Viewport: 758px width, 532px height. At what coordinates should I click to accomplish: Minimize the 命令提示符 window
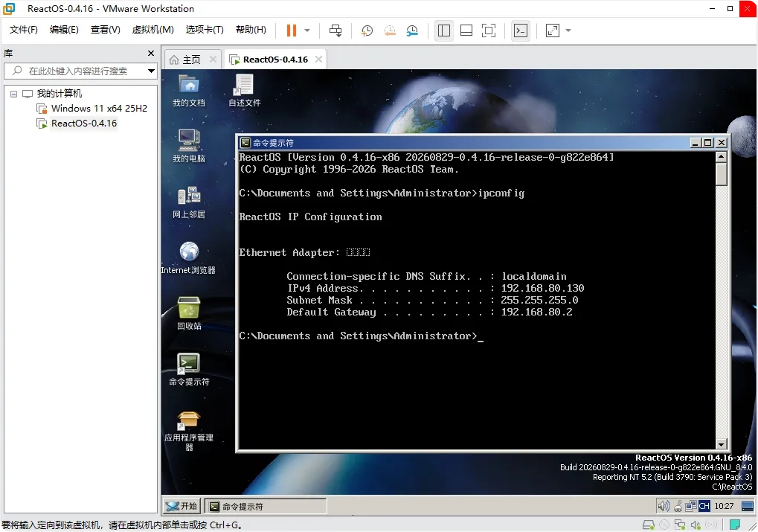(x=696, y=143)
